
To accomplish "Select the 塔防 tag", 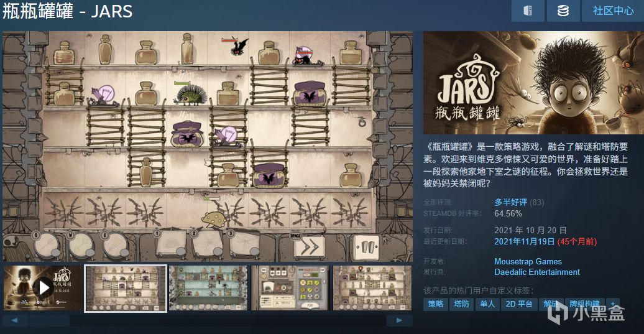I will [462, 304].
